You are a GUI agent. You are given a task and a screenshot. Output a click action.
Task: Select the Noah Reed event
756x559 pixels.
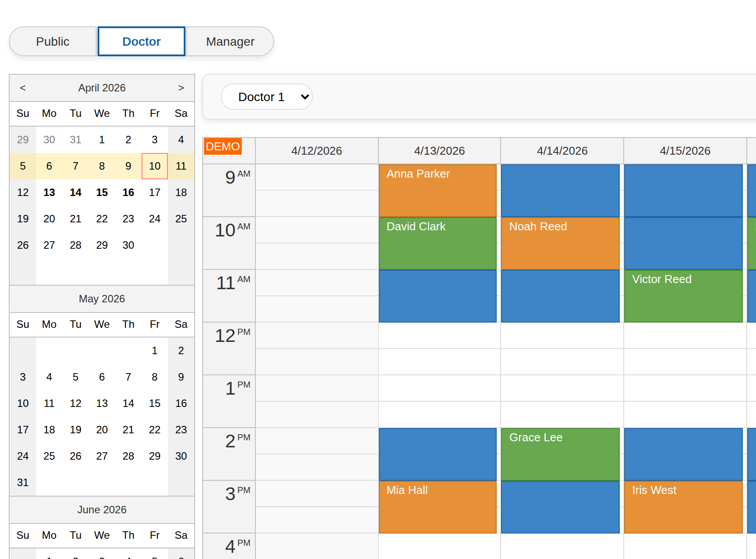(560, 242)
